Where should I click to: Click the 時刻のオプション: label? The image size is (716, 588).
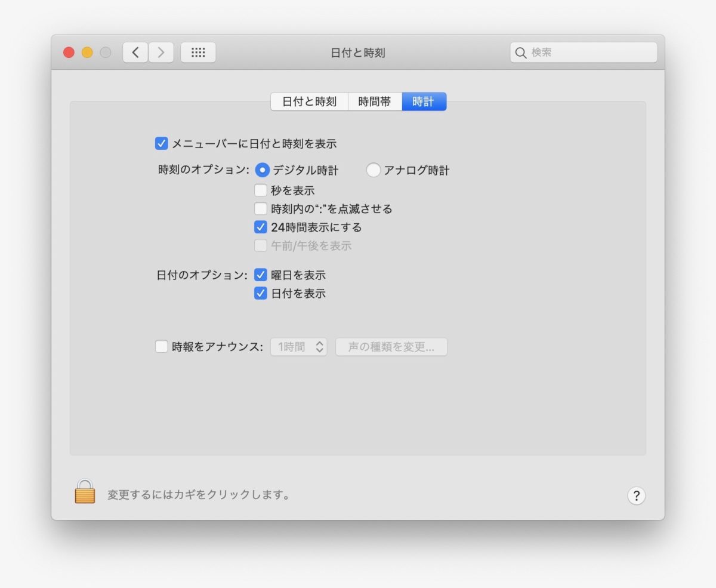pos(203,170)
